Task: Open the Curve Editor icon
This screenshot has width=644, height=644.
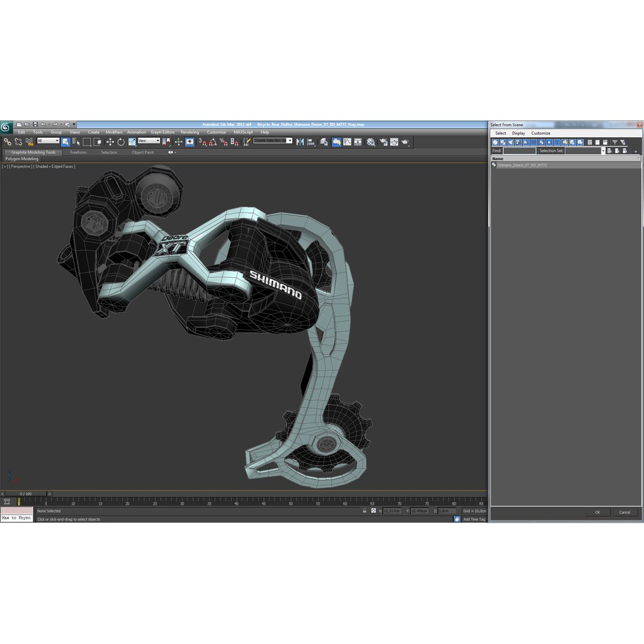Action: point(348,142)
